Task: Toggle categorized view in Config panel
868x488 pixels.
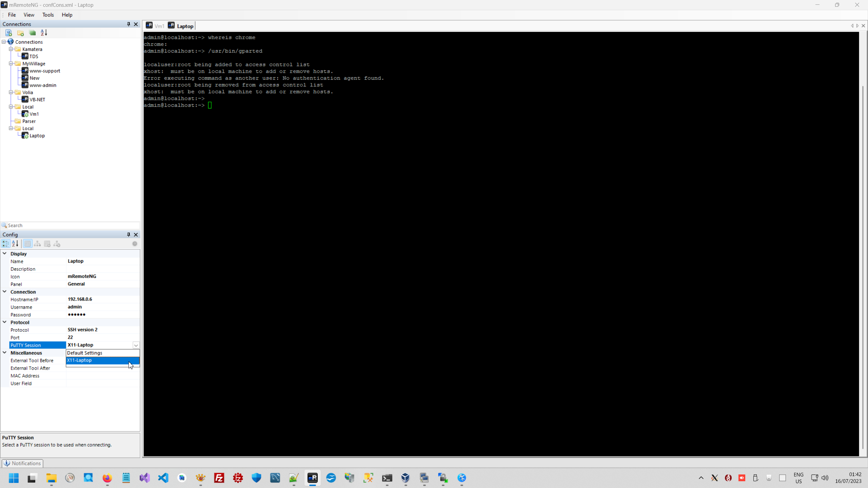Action: (5, 243)
